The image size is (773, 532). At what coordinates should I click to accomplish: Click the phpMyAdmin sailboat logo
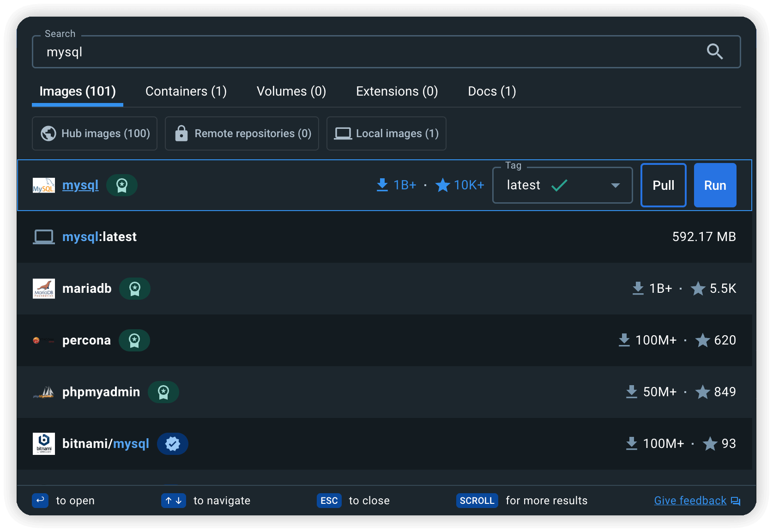point(44,393)
